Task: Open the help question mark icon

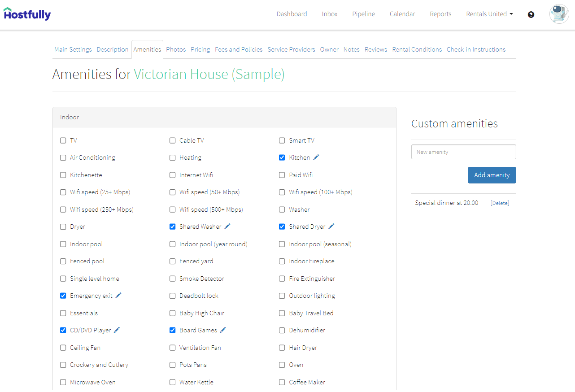Action: pos(531,14)
